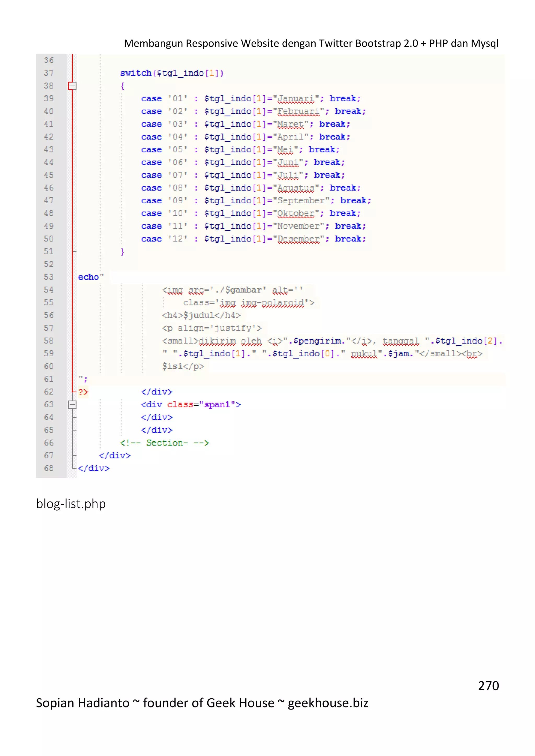Click the case '07' label on line 45
535x756 pixels.
164,175
